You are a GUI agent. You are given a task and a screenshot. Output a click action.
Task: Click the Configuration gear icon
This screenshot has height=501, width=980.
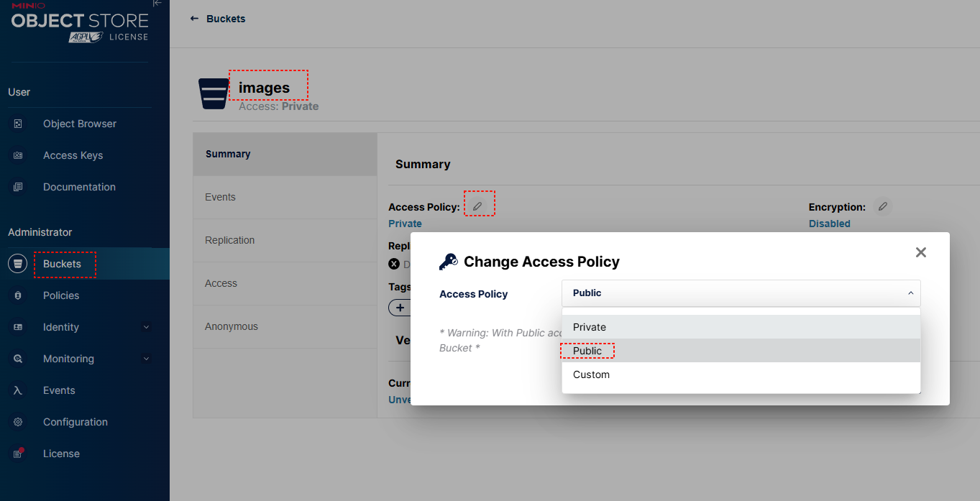point(18,422)
